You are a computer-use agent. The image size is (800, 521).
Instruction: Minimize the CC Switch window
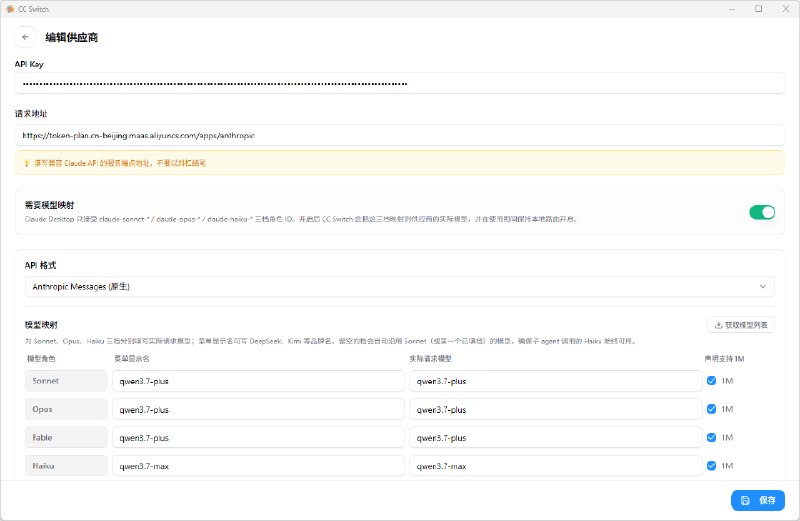pos(732,9)
